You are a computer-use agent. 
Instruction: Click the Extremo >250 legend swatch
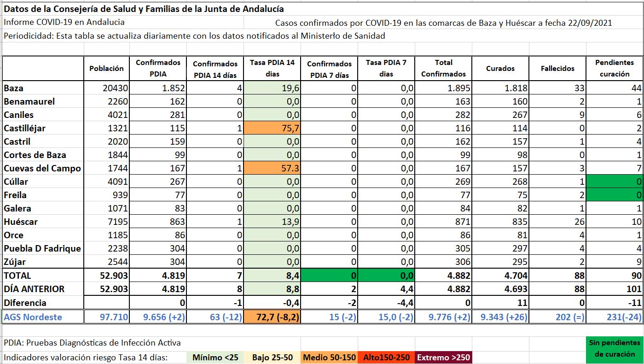click(443, 358)
